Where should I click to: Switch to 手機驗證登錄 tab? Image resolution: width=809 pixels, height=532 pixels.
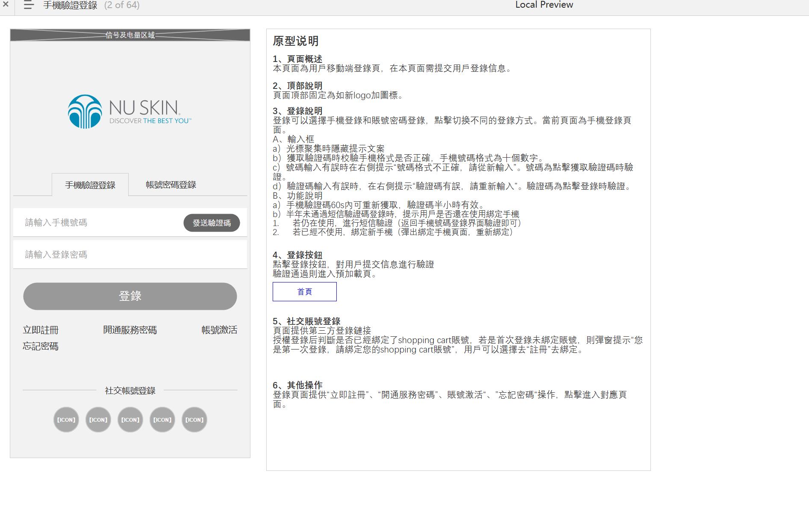point(90,185)
